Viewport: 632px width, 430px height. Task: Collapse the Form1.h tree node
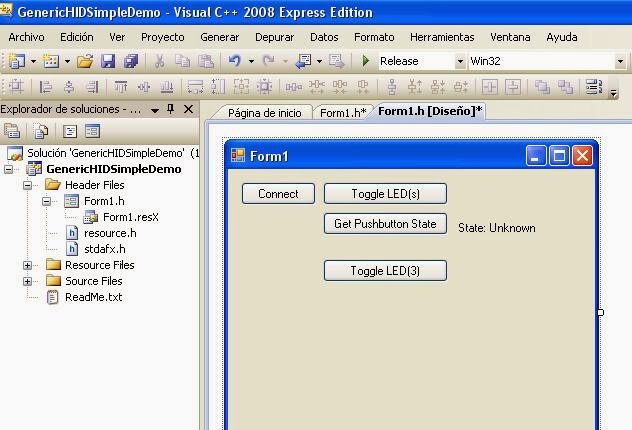[x=46, y=201]
